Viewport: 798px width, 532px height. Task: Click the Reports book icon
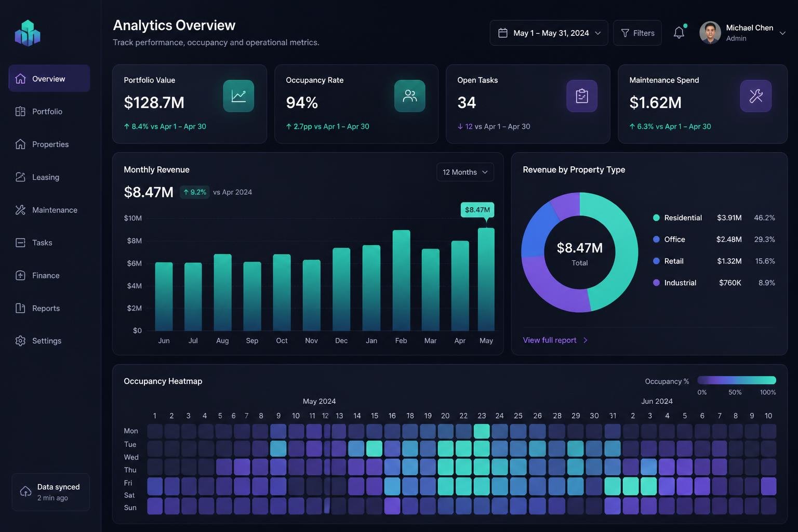coord(20,308)
